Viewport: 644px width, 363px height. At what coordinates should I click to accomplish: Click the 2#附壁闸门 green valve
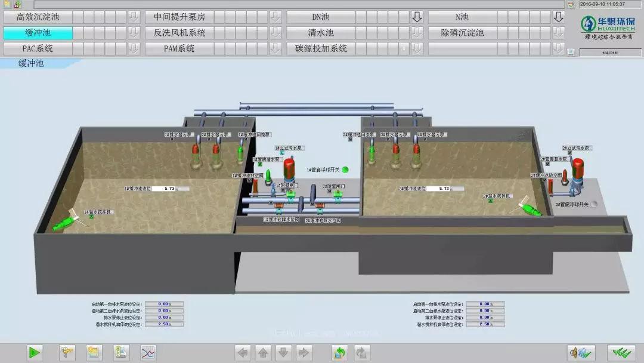pos(338,196)
